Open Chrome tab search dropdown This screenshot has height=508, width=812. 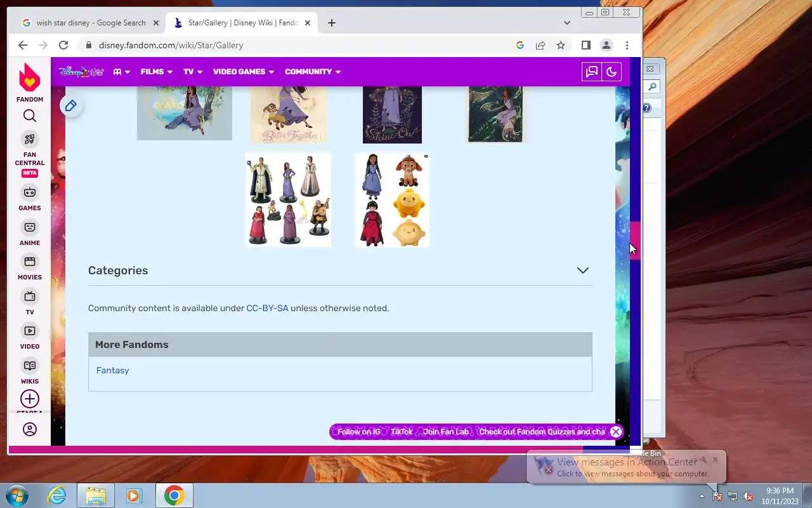coord(567,23)
